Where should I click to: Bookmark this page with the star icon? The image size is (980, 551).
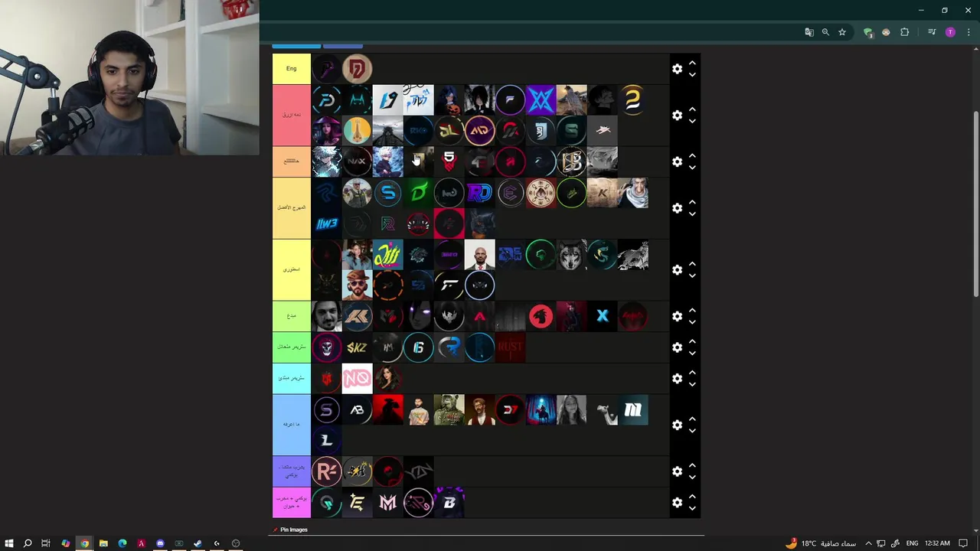tap(842, 32)
